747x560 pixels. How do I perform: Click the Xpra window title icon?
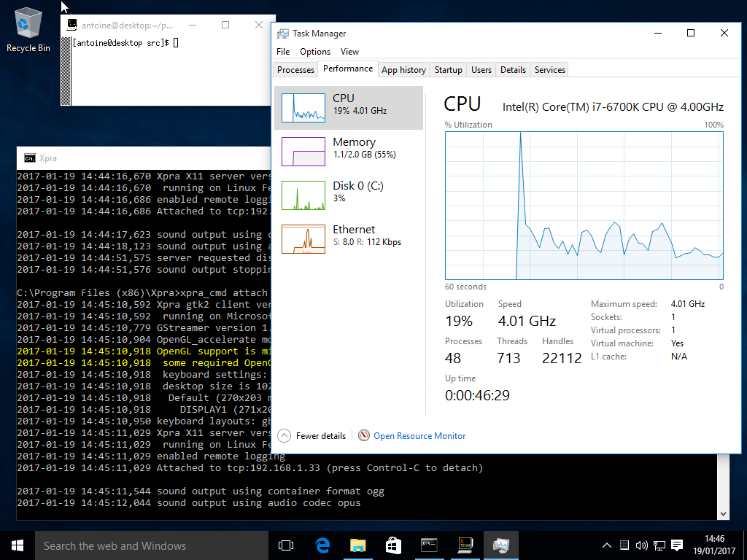coord(29,158)
